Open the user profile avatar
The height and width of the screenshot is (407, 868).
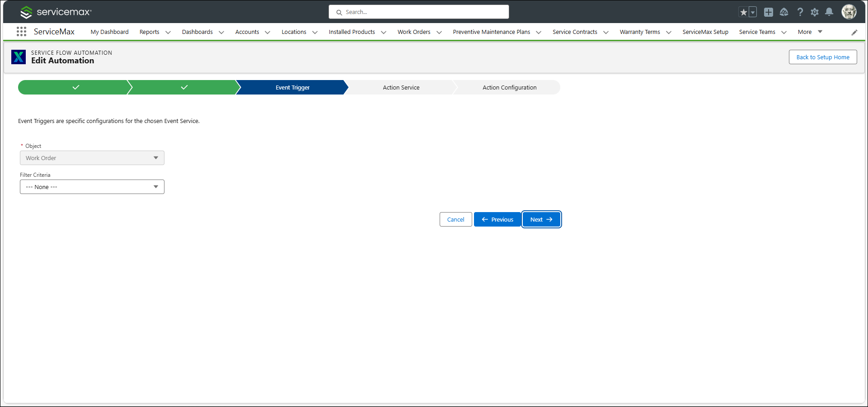[849, 12]
